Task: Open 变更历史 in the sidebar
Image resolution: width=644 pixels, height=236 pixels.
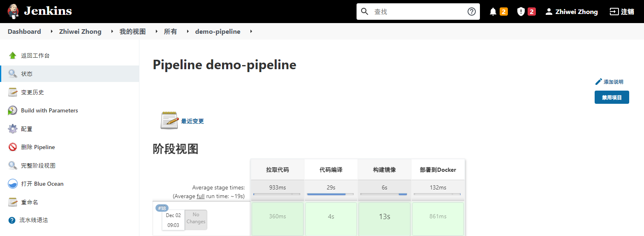Action: (32, 92)
